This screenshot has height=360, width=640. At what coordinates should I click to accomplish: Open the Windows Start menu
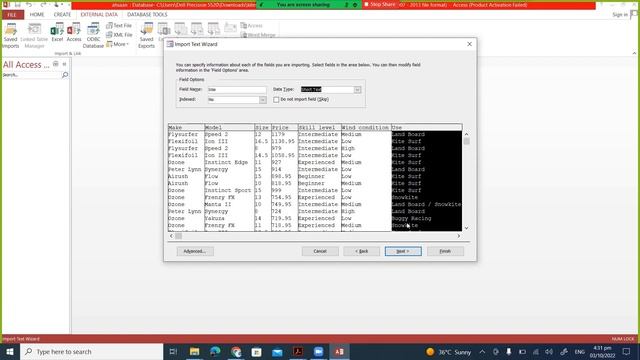(x=10, y=351)
